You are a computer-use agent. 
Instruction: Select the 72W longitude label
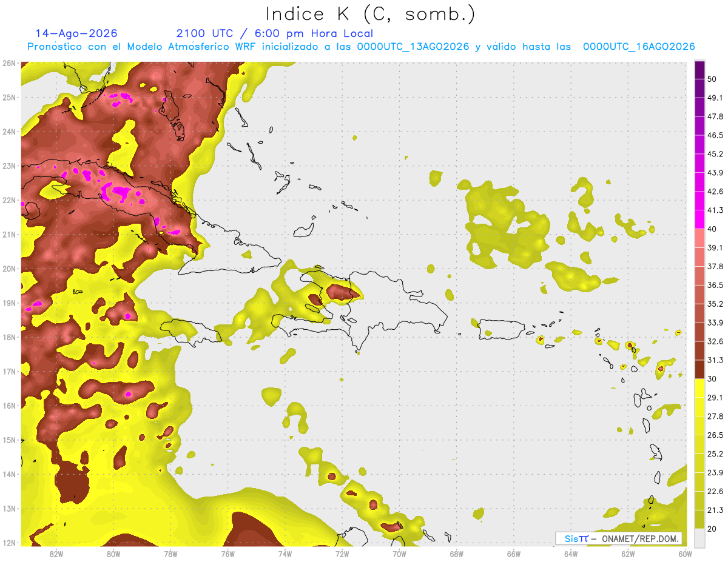click(x=342, y=554)
